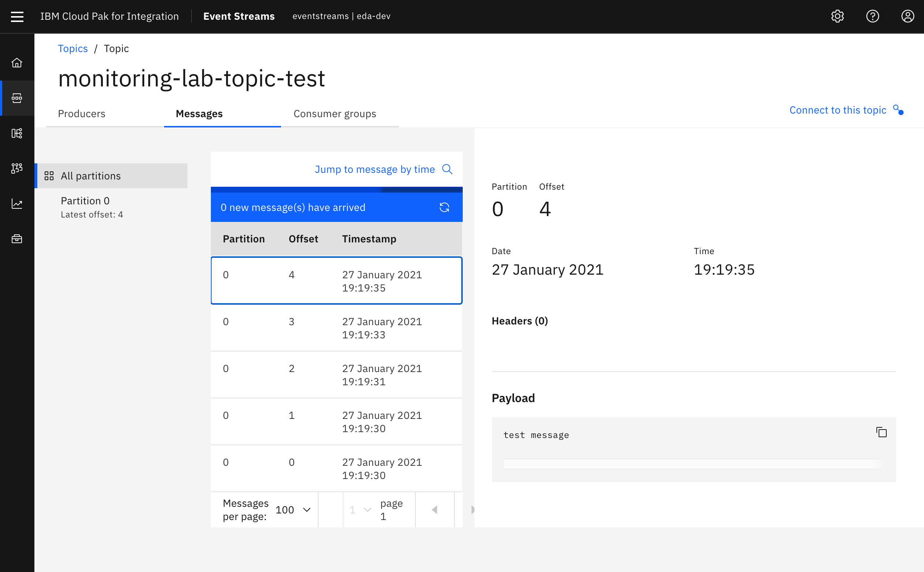Screen dimensions: 924x572
Task: Select Partition 0 in the list
Action: (x=112, y=207)
